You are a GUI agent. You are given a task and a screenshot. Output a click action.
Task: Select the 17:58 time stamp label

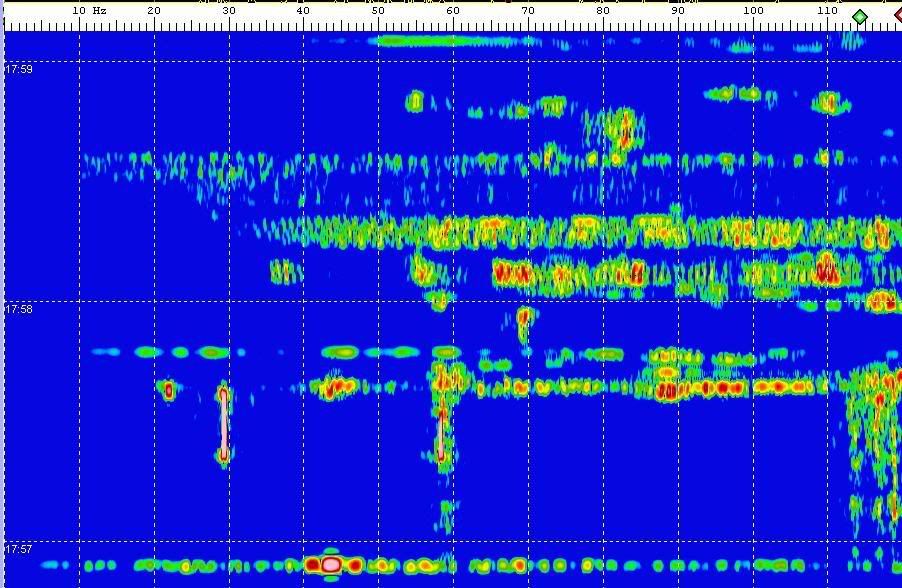pos(19,309)
